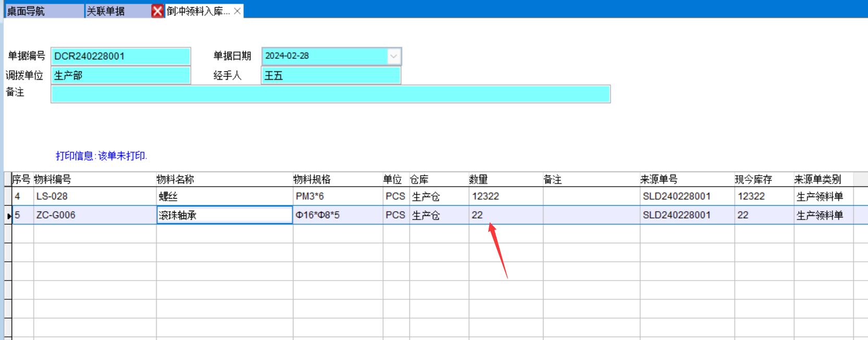The image size is (868, 340).
Task: Select the 滚珠轴承 material name cell
Action: [x=224, y=215]
